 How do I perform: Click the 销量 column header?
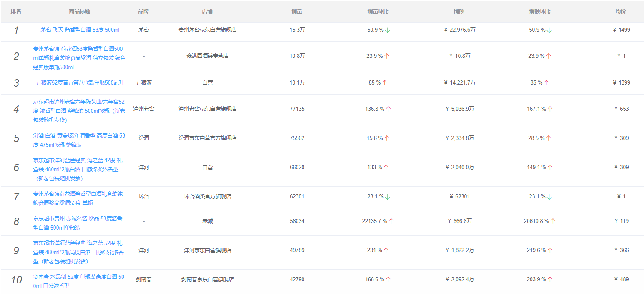pyautogui.click(x=297, y=12)
